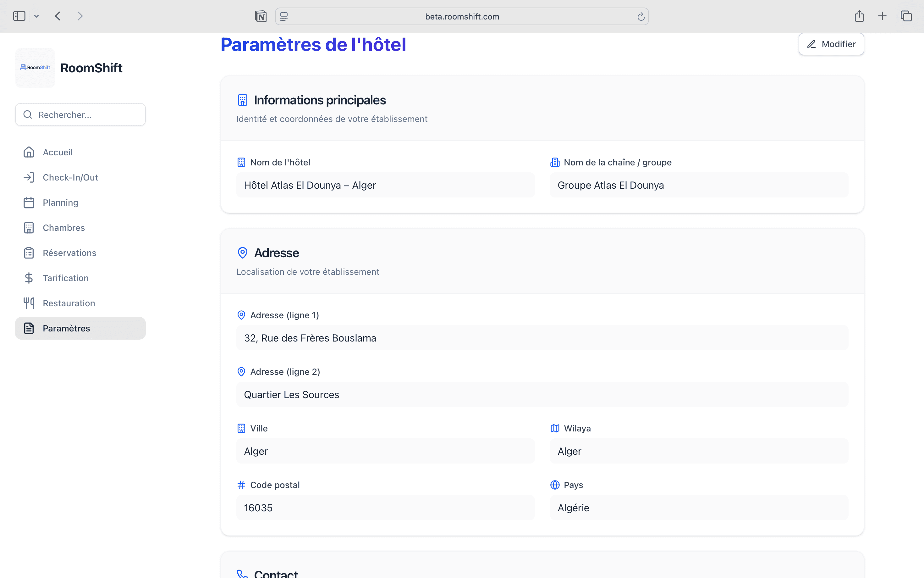924x578 pixels.
Task: Click the Modifier edit button
Action: [x=831, y=44]
